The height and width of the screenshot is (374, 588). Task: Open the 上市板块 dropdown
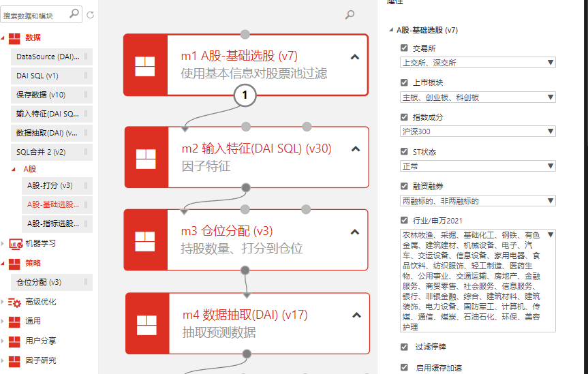[478, 97]
